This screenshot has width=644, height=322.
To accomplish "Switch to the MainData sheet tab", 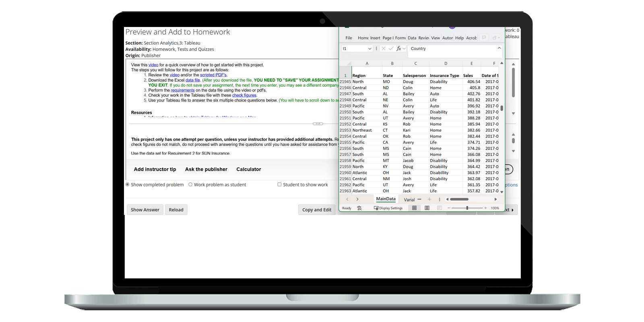I will pos(386,199).
